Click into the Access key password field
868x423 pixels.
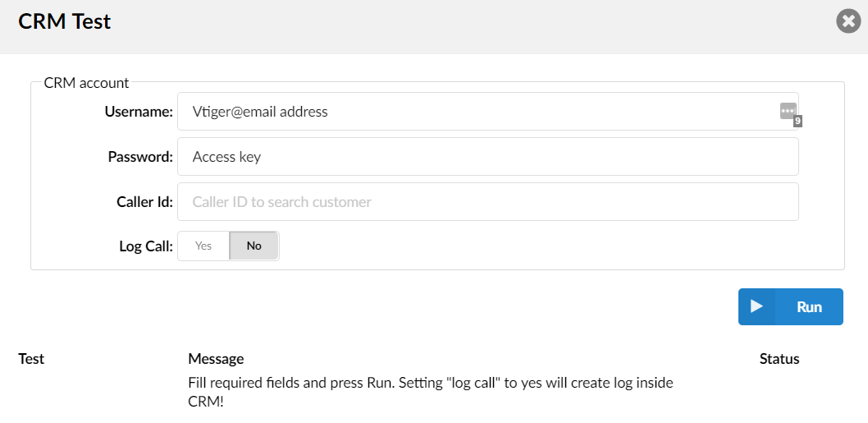click(487, 157)
